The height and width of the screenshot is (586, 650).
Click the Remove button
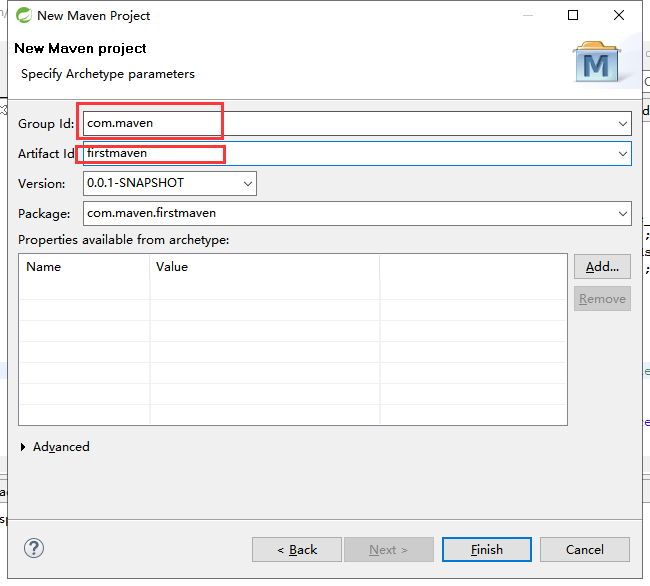[602, 299]
